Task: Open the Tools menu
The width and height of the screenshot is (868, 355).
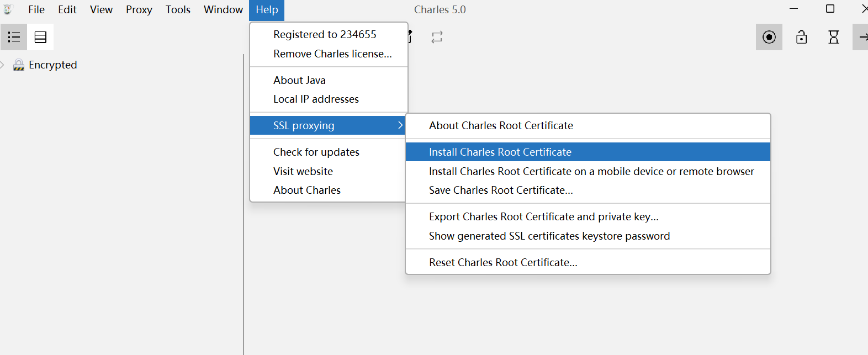Action: coord(178,9)
